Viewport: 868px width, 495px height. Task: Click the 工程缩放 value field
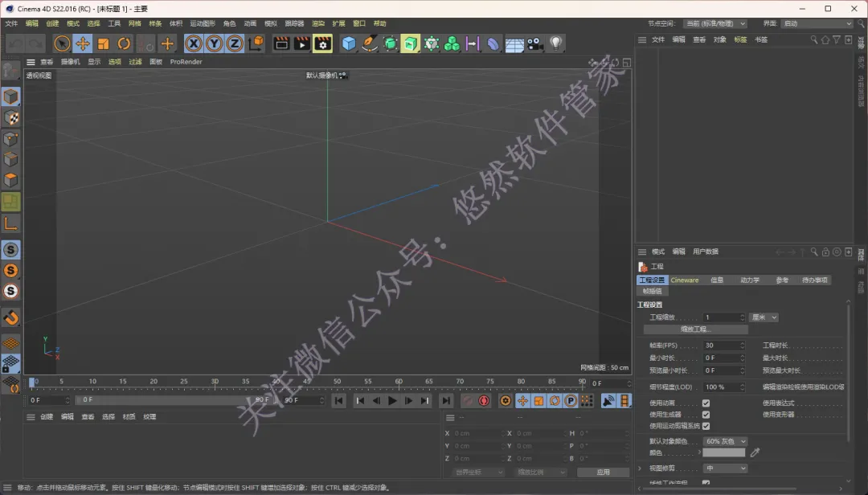(x=725, y=317)
